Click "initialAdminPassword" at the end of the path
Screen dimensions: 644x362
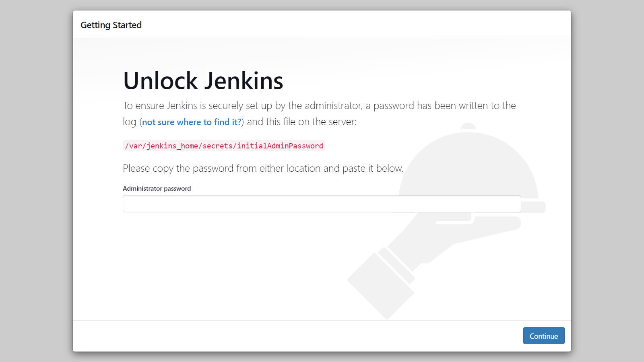[280, 146]
